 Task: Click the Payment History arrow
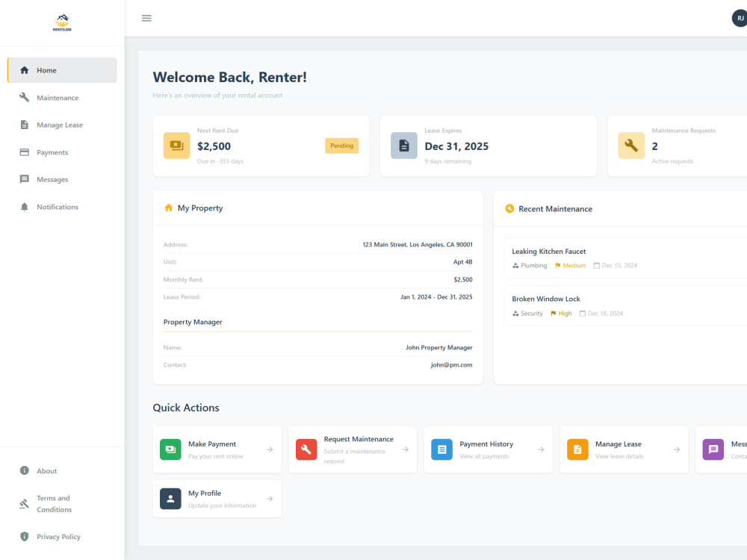click(541, 449)
